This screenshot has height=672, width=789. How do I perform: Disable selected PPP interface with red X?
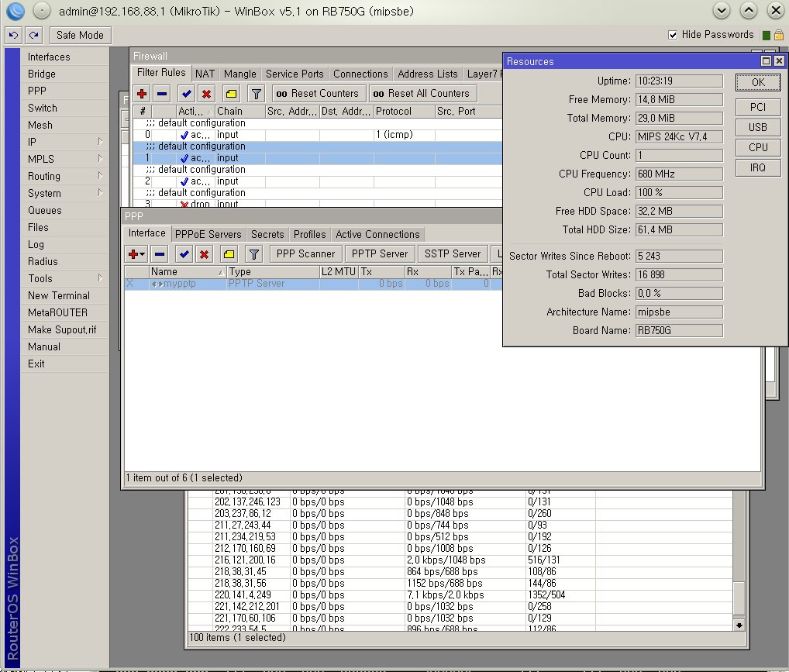204,254
